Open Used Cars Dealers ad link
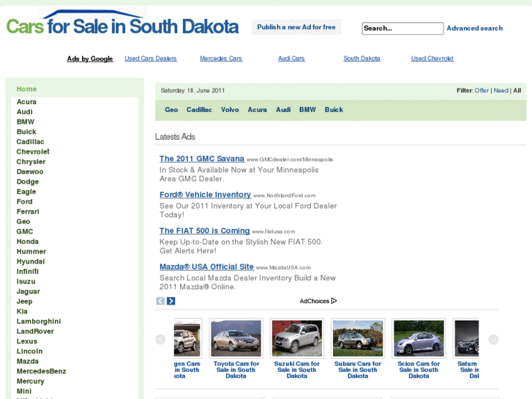 click(x=151, y=59)
